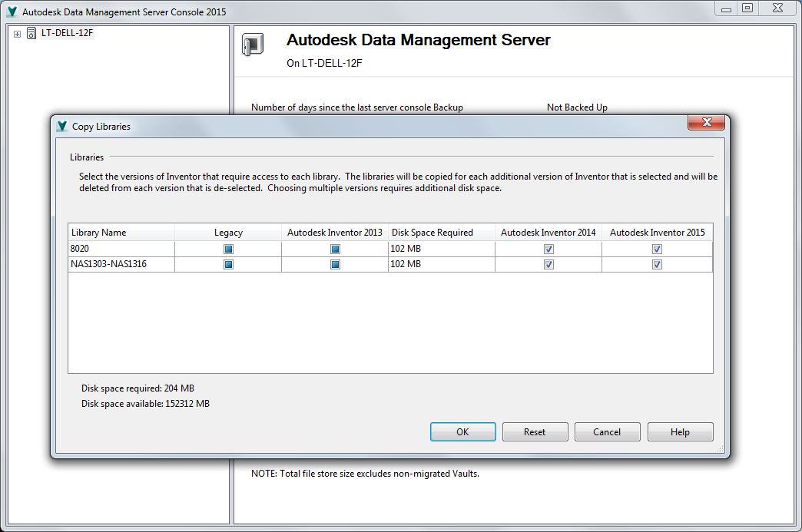Screen dimensions: 802x532
Task: Close the Data Management Server Console window
Action: (778, 8)
